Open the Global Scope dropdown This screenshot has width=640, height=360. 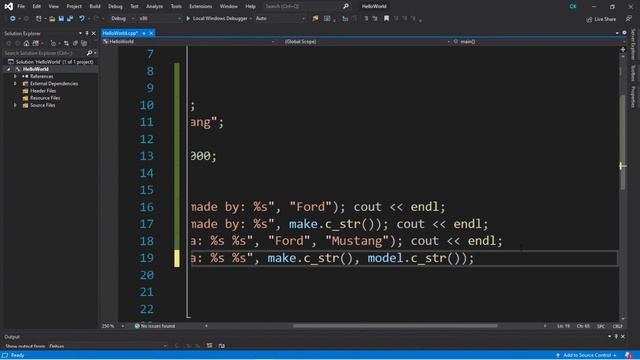(x=367, y=42)
